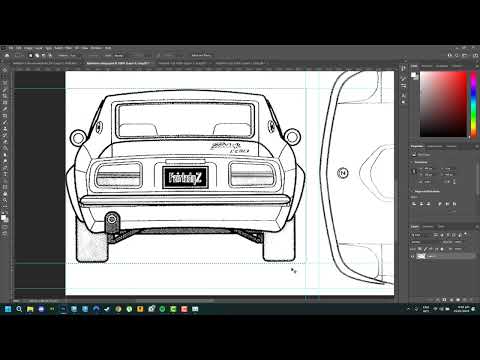Image resolution: width=480 pixels, height=360 pixels.
Task: Open the workspace switcher icon at top right
Action: pyautogui.click(x=465, y=55)
